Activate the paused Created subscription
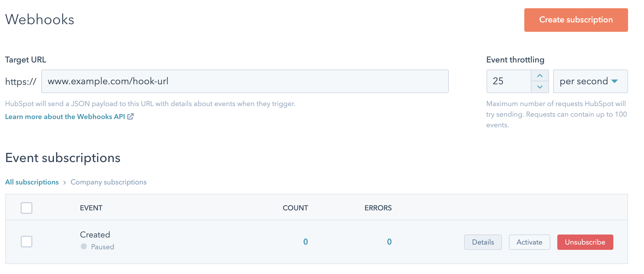Screen dimensions: 644x274 tap(529, 242)
